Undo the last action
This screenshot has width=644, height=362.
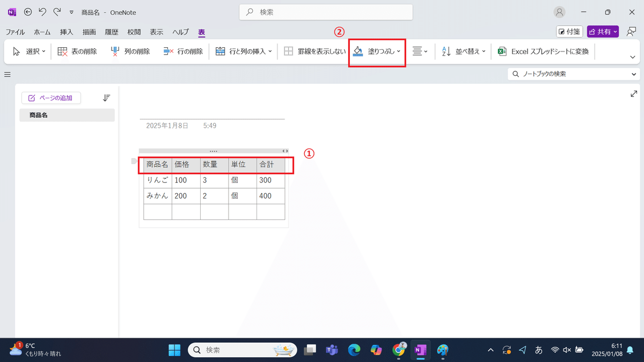point(42,12)
